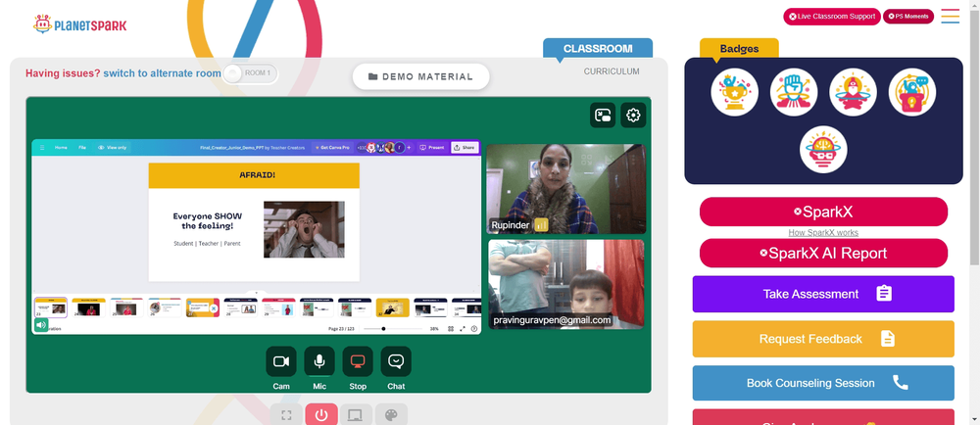Collapse the Canva filmstrip chevron handle
Viewport: 980px width, 425px height.
[x=256, y=292]
